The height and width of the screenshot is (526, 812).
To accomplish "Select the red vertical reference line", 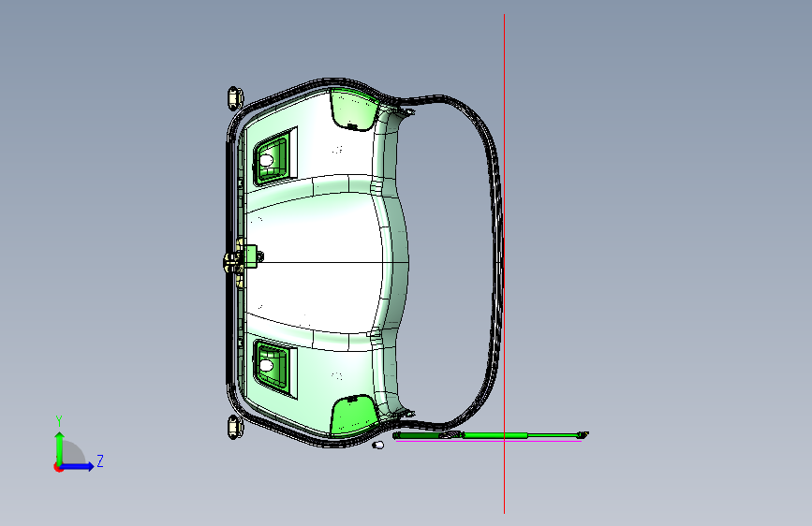I will click(x=505, y=264).
